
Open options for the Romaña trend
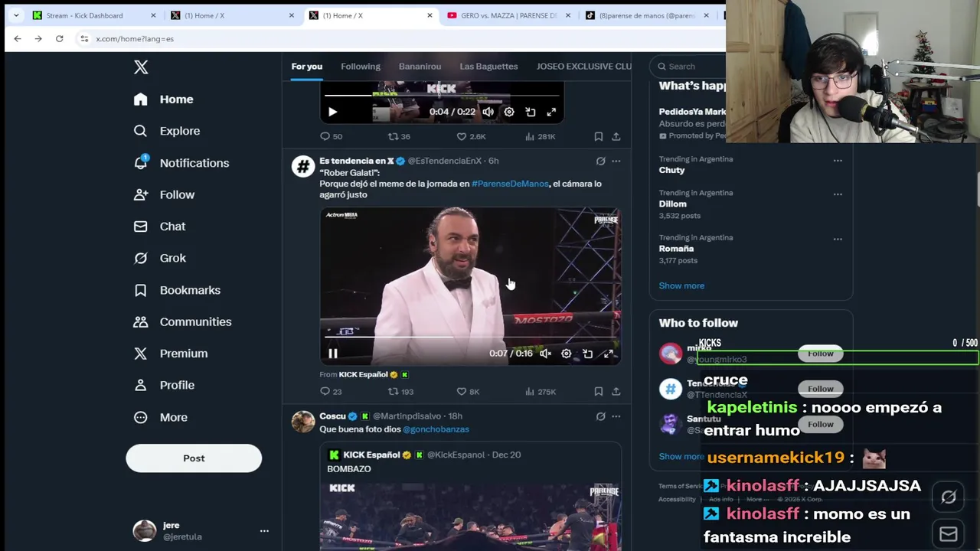(x=838, y=239)
